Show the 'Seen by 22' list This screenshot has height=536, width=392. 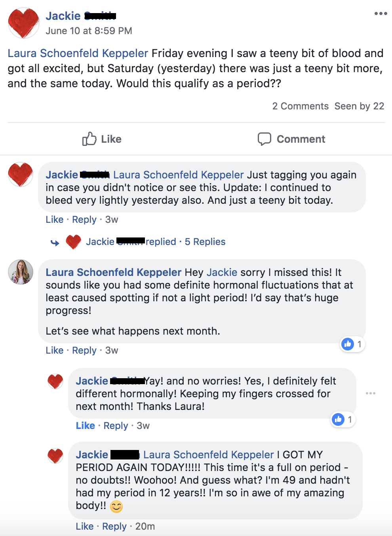(359, 106)
